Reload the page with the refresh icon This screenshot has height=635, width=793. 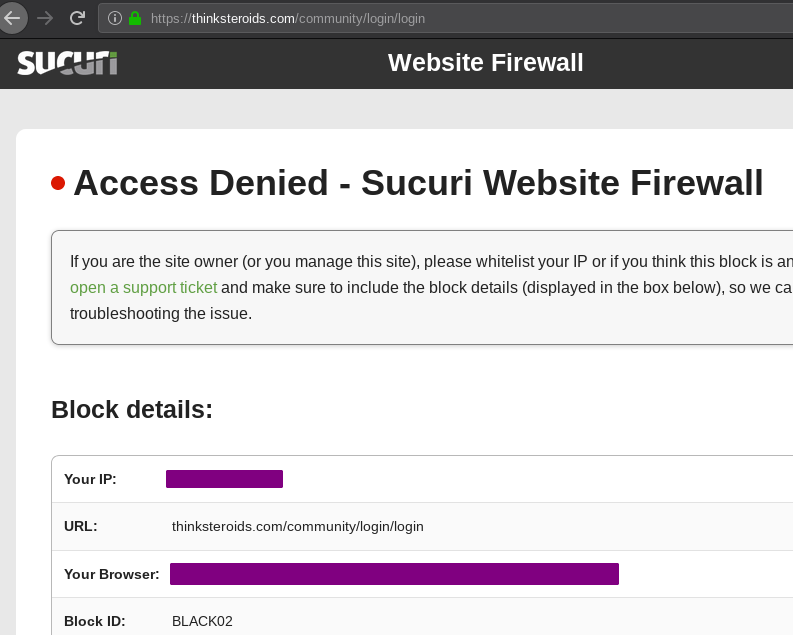[x=77, y=18]
